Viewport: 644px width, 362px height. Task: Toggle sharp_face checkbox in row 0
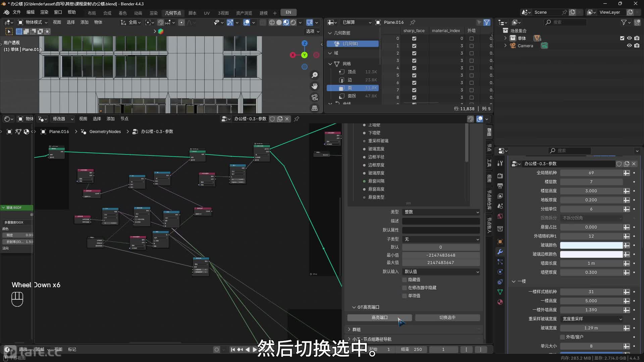[x=414, y=39]
